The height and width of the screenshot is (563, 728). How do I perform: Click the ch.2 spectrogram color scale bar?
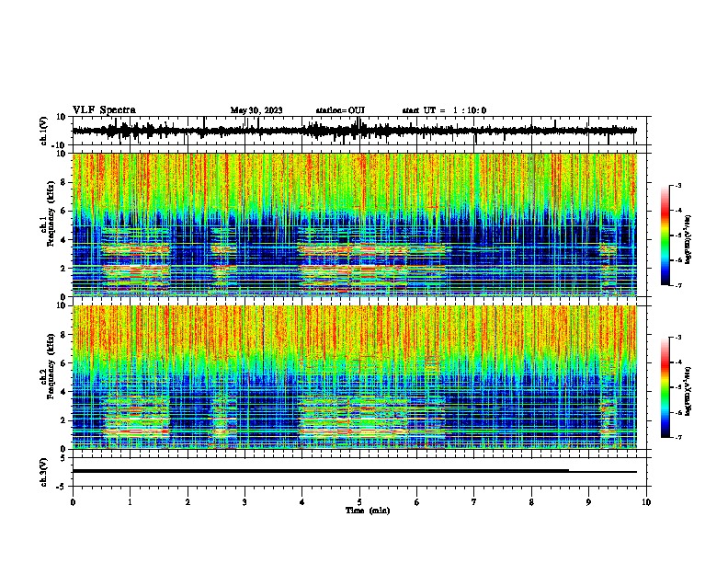tap(665, 387)
